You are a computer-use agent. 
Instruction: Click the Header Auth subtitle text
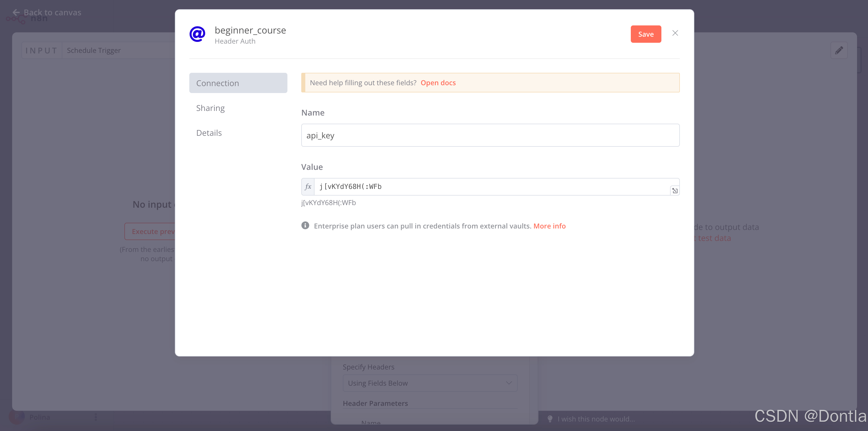235,41
